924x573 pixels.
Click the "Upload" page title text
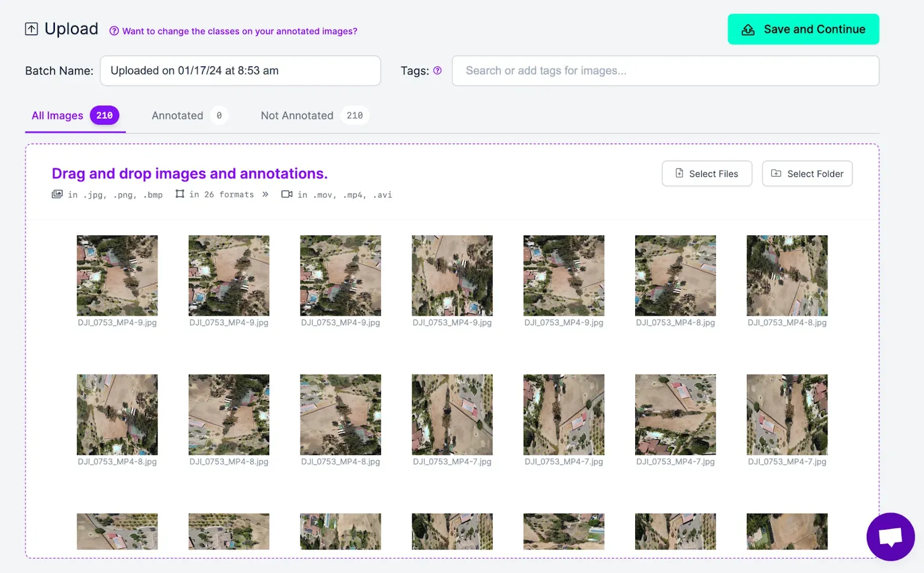[72, 29]
